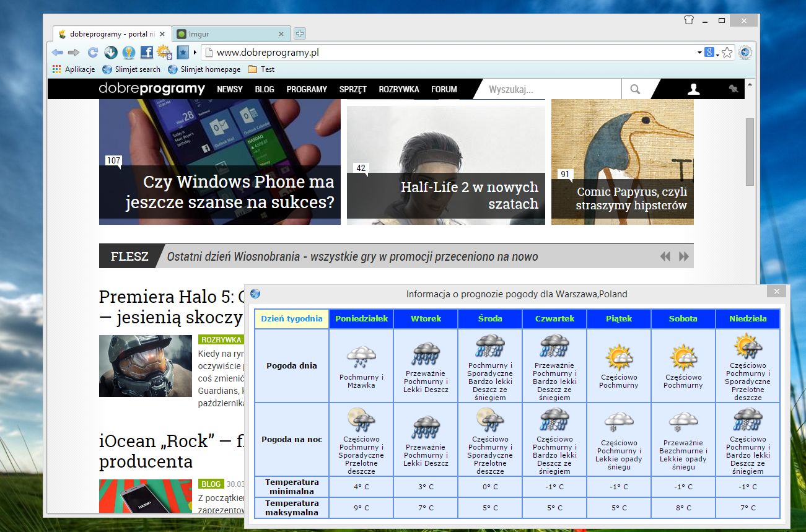Viewport: 806px width, 532px height.
Task: Open the Half-Life 2 article headline
Action: pyautogui.click(x=470, y=195)
